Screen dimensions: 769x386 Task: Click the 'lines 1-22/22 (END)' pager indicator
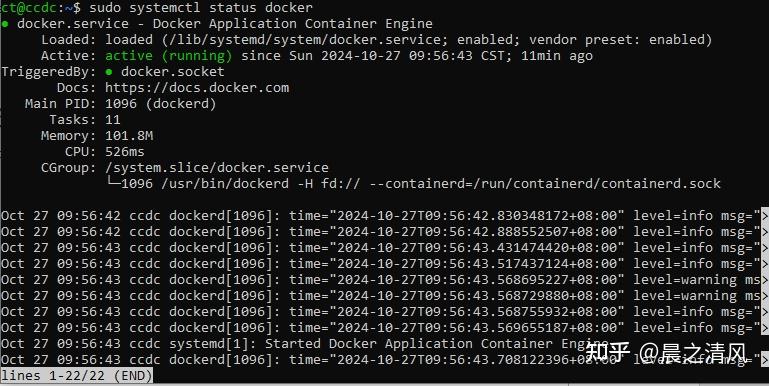coord(77,376)
